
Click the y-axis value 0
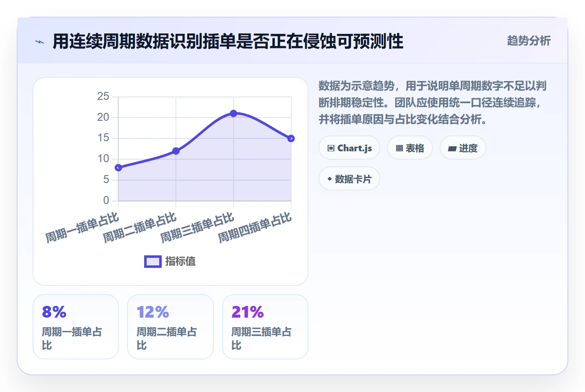coord(106,201)
